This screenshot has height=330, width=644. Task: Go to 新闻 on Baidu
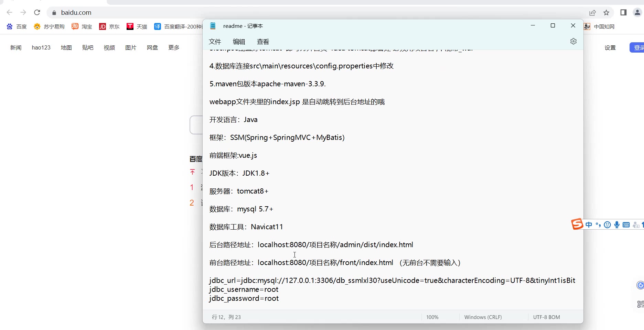click(16, 47)
